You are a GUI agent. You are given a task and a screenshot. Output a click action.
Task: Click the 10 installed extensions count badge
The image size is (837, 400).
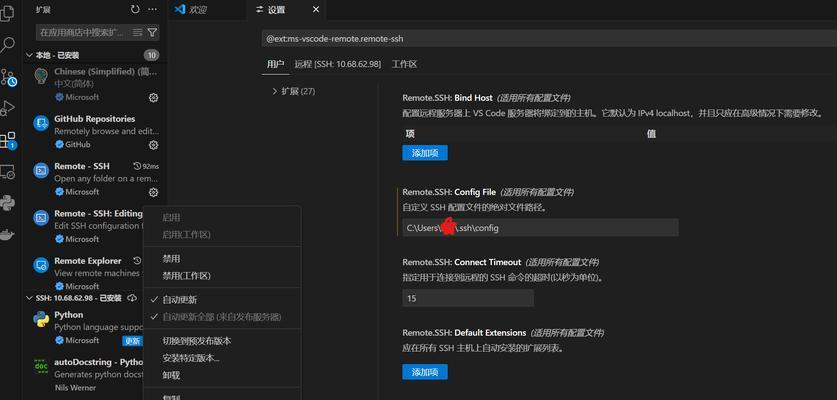[151, 55]
